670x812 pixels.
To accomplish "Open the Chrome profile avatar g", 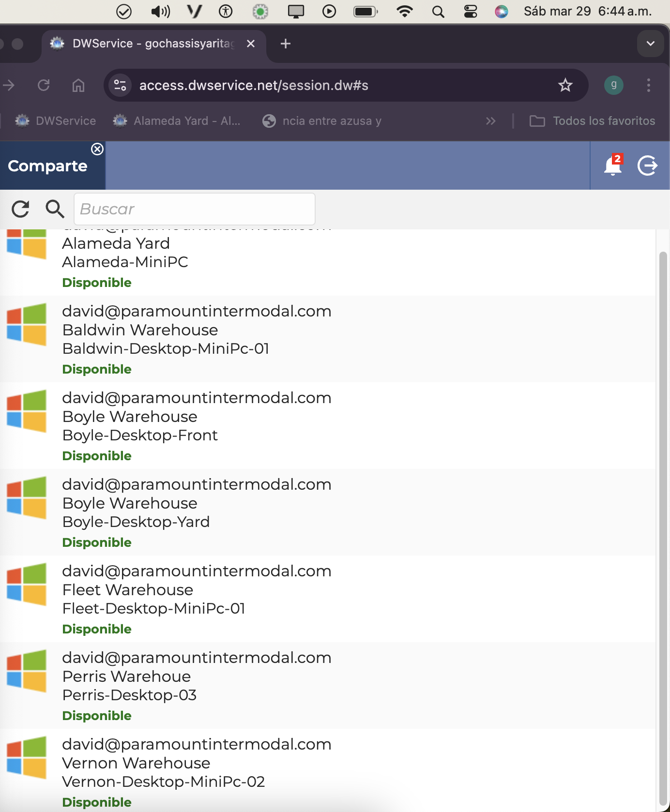I will point(614,85).
